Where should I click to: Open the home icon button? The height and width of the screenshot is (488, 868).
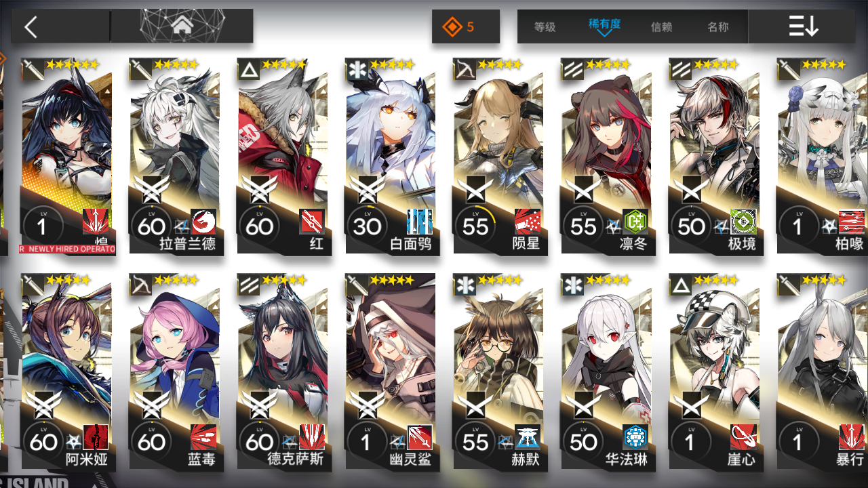(x=181, y=26)
